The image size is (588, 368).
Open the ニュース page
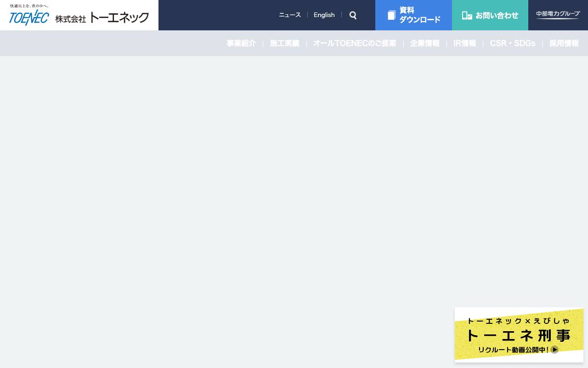tap(290, 15)
